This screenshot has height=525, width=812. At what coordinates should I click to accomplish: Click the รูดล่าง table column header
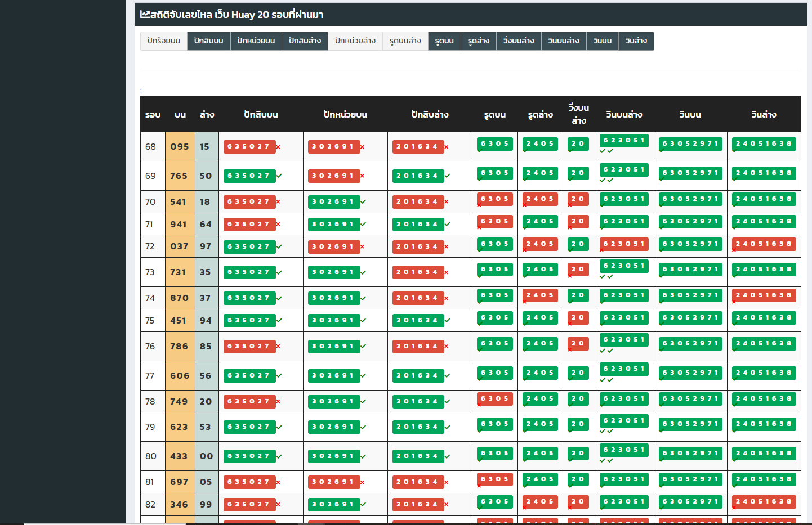[541, 114]
